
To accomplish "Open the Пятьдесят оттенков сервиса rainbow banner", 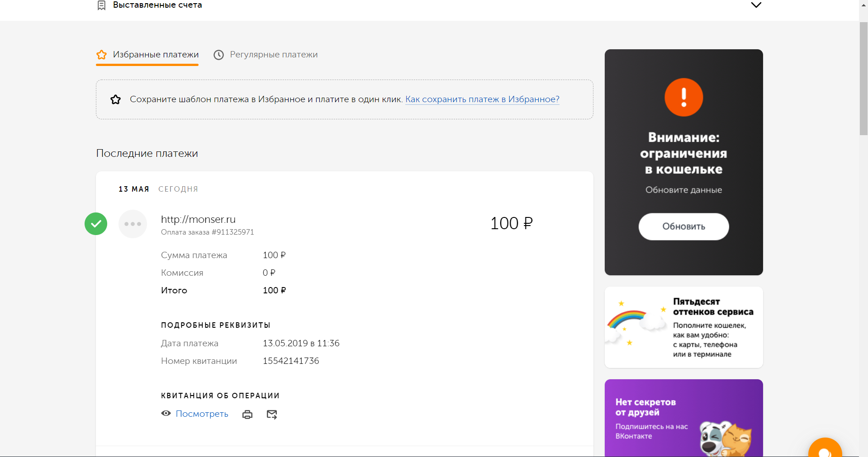I will tap(683, 327).
